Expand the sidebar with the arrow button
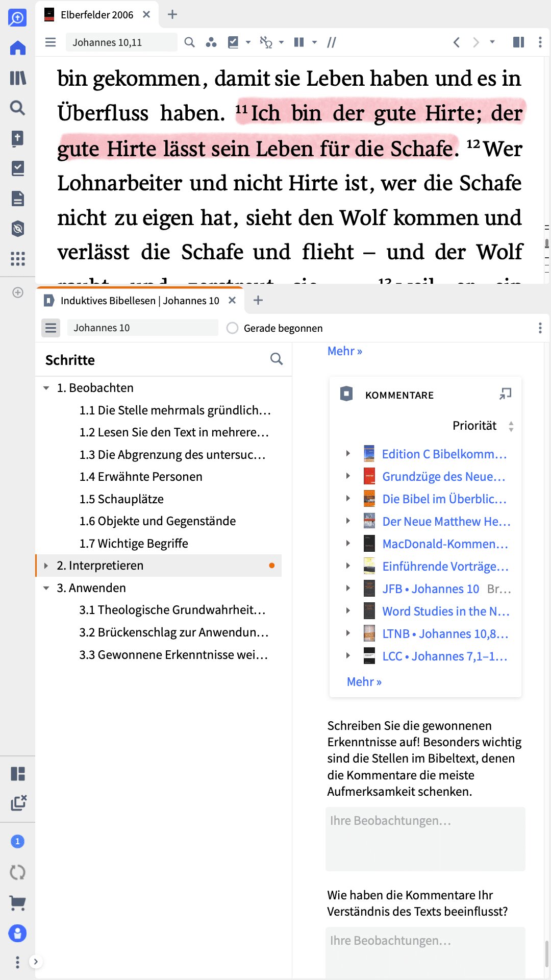The height and width of the screenshot is (980, 551). click(x=36, y=962)
